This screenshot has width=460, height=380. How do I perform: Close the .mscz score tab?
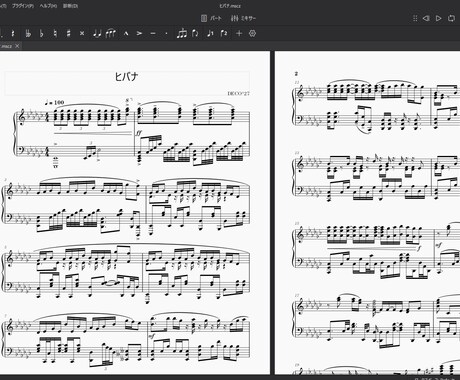[x=17, y=46]
